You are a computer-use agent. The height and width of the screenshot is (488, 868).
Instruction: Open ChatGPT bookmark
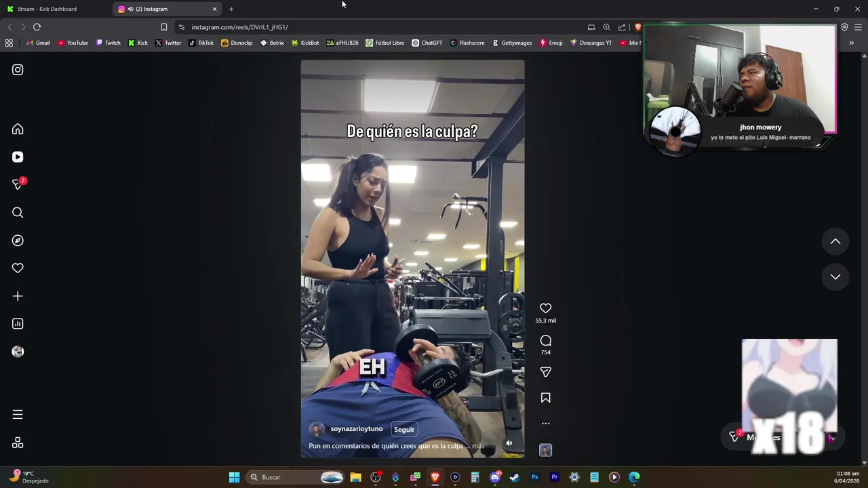point(427,43)
